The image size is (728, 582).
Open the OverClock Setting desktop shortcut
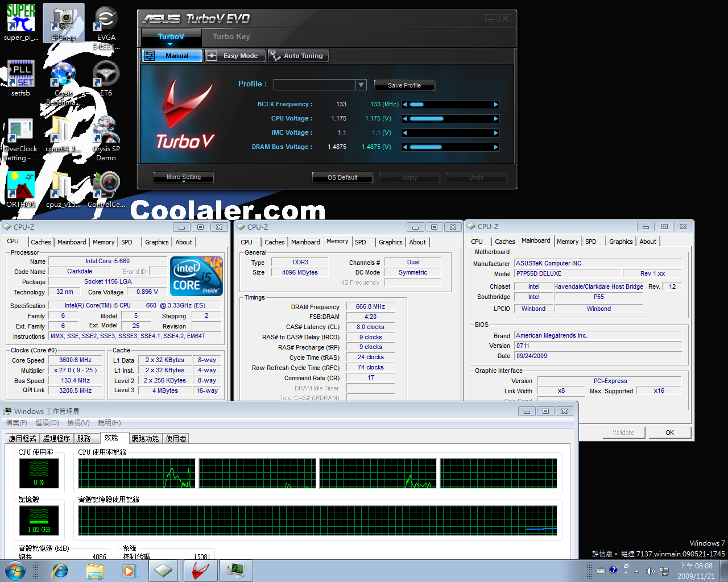coord(21,139)
